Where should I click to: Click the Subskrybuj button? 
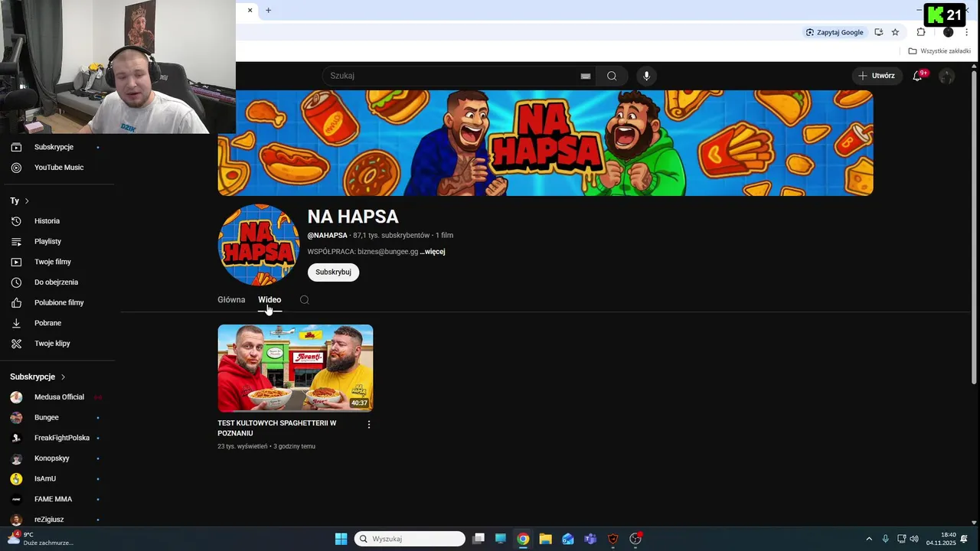[333, 272]
